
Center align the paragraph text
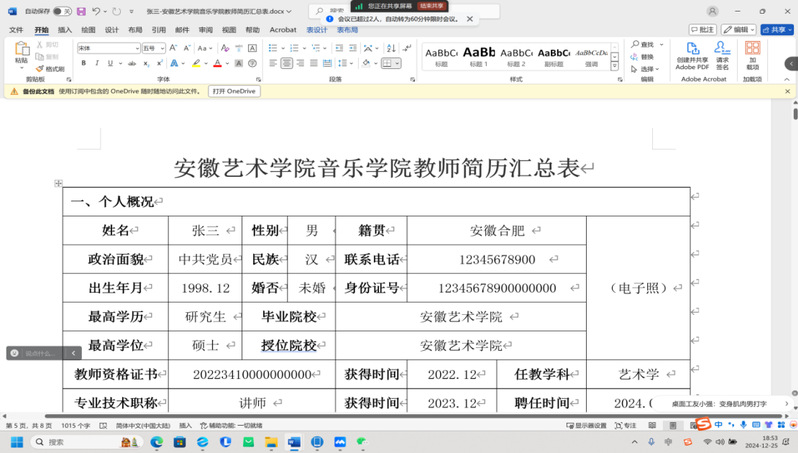coord(287,63)
